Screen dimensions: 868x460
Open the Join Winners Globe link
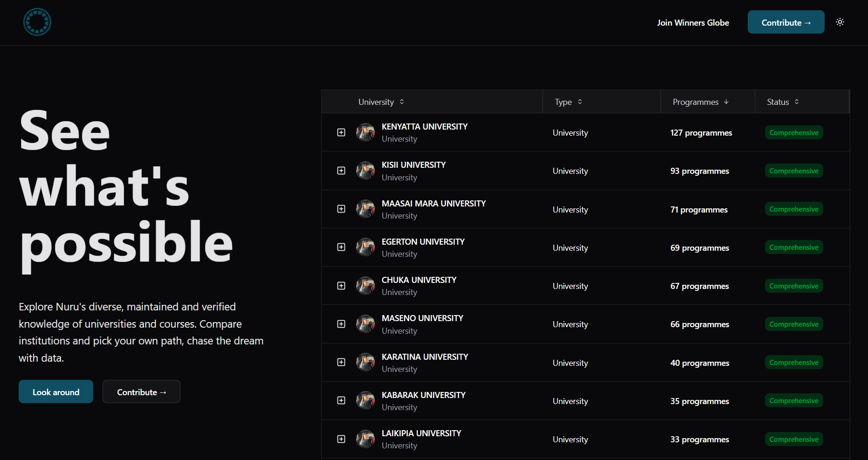(693, 22)
